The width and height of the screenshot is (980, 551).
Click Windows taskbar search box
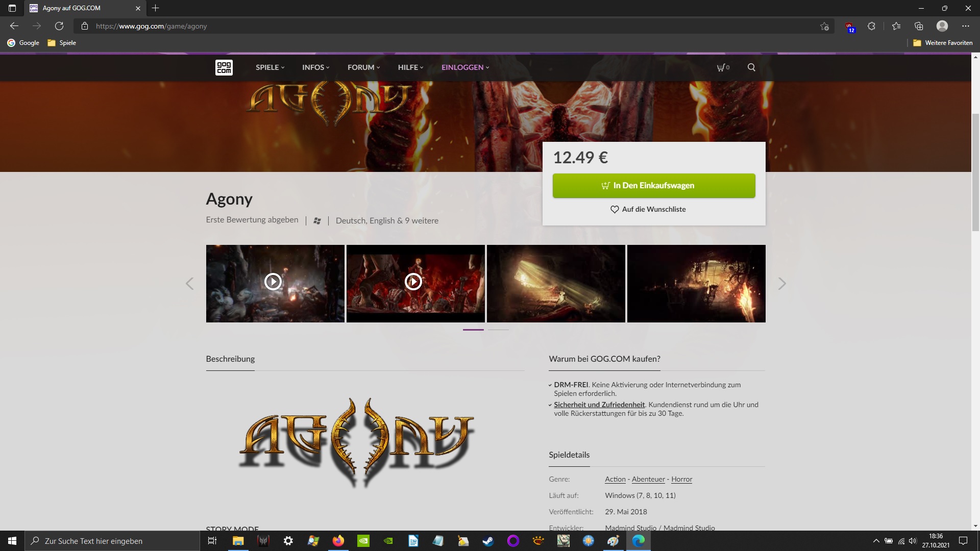click(112, 541)
